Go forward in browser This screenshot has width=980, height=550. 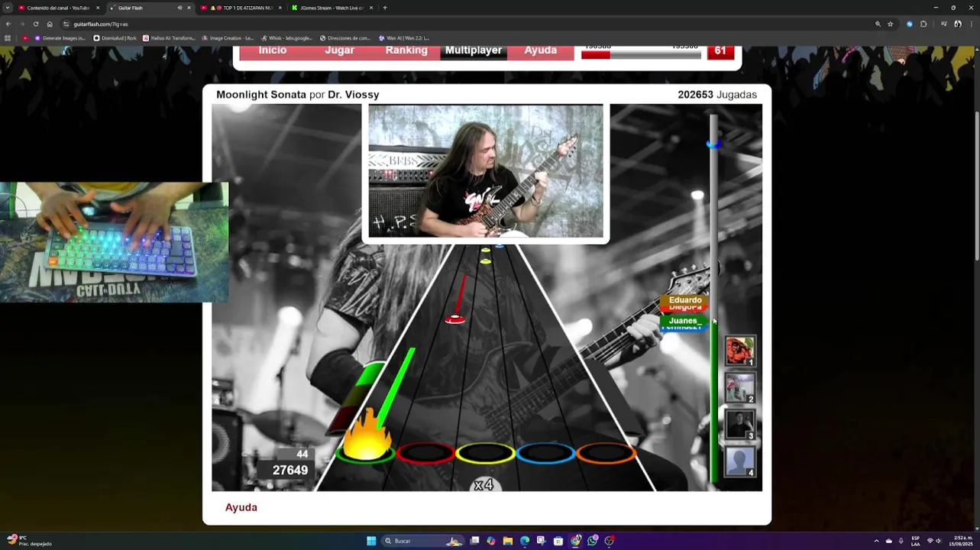tap(21, 24)
